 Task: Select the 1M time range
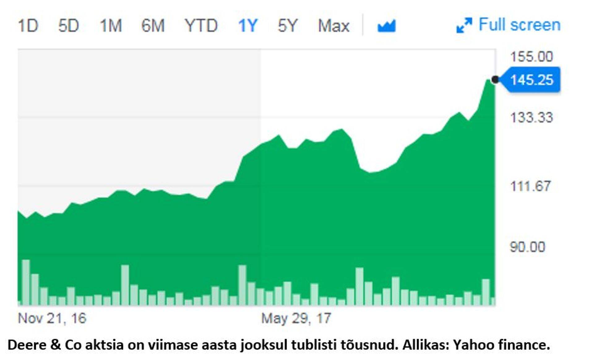click(x=111, y=25)
